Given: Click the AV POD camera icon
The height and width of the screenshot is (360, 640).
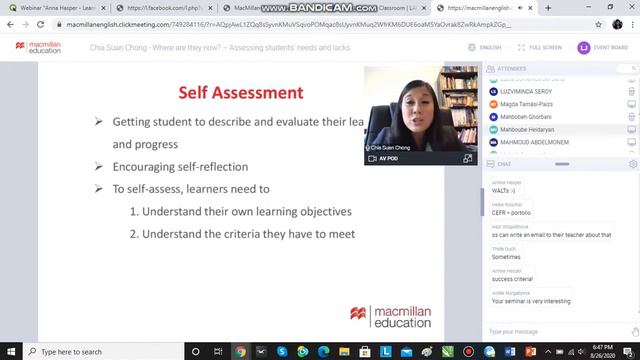Looking at the screenshot, I should [x=372, y=158].
